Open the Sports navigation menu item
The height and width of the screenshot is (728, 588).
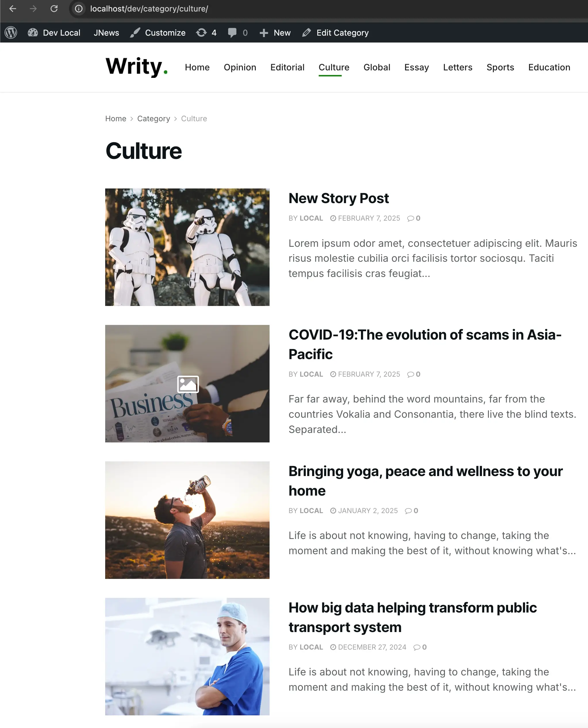[500, 68]
